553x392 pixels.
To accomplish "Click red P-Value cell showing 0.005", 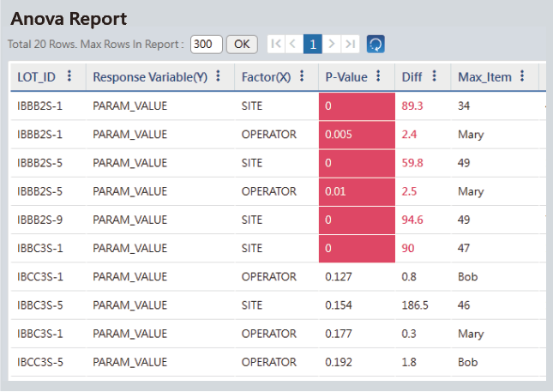I will [356, 135].
